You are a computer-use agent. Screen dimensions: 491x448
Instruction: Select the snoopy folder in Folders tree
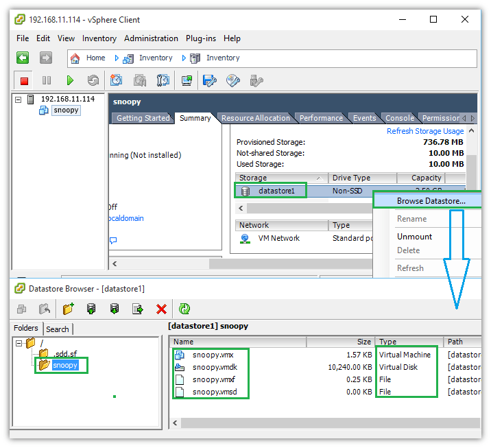click(65, 365)
